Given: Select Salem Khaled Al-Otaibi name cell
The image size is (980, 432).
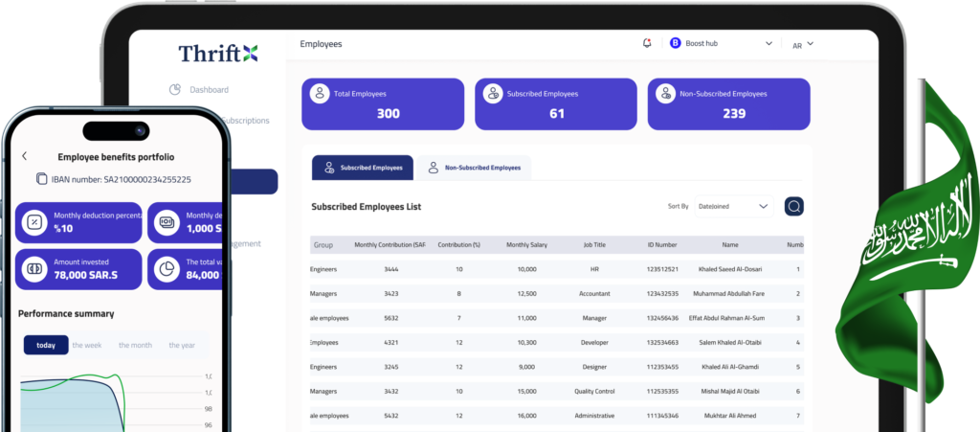Looking at the screenshot, I should (x=730, y=343).
